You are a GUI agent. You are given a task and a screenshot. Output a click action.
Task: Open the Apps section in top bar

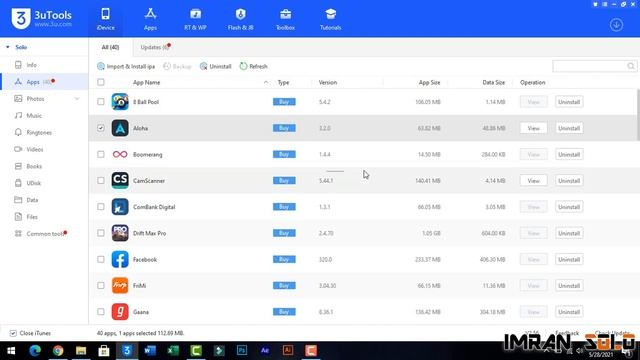click(x=150, y=19)
